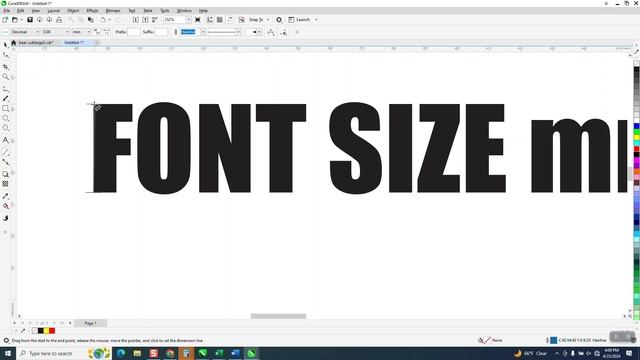Select the Color Eyedropper tool
This screenshot has height=360, width=640.
(5, 196)
